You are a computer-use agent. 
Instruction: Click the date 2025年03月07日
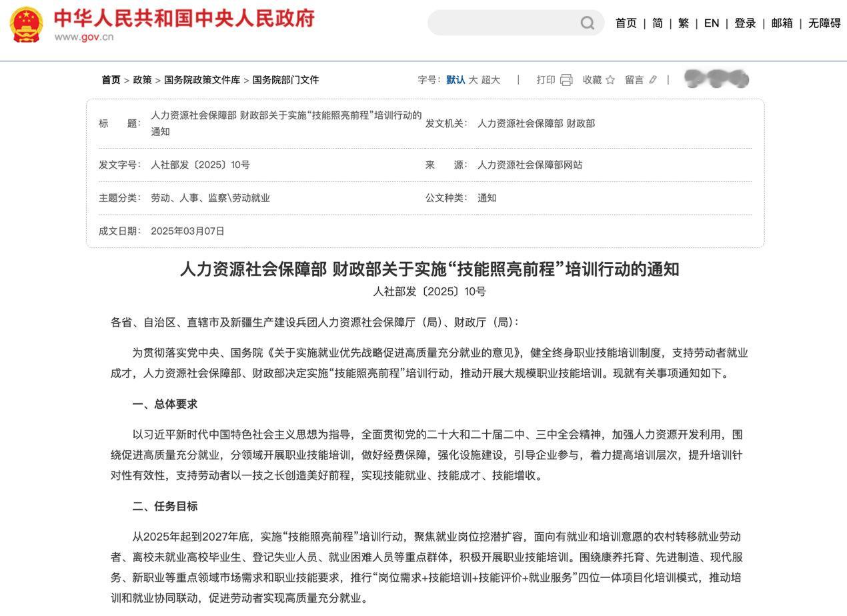pos(187,231)
